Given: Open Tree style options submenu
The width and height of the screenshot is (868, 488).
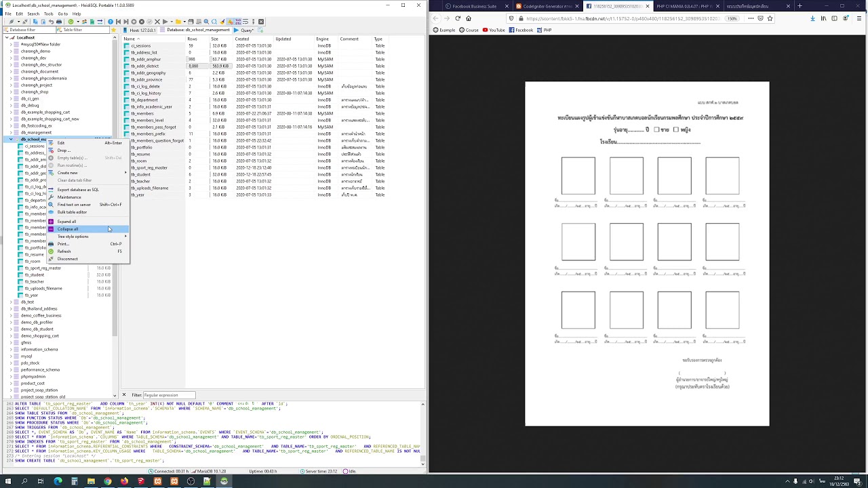Looking at the screenshot, I should [87, 237].
